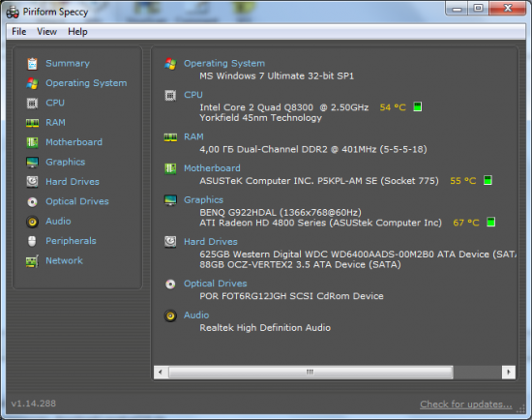Image resolution: width=532 pixels, height=420 pixels.
Task: Open Optical Drives section from sidebar
Action: (x=77, y=201)
